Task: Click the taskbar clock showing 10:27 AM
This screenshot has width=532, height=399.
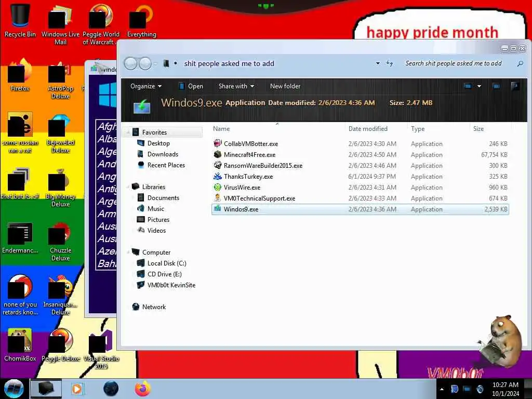Action: [x=505, y=389]
